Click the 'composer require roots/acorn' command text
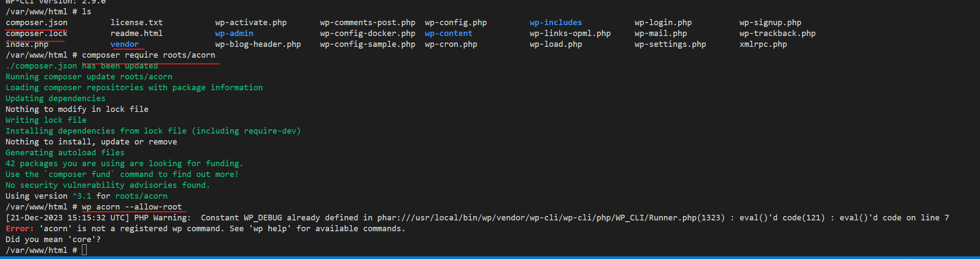 149,55
